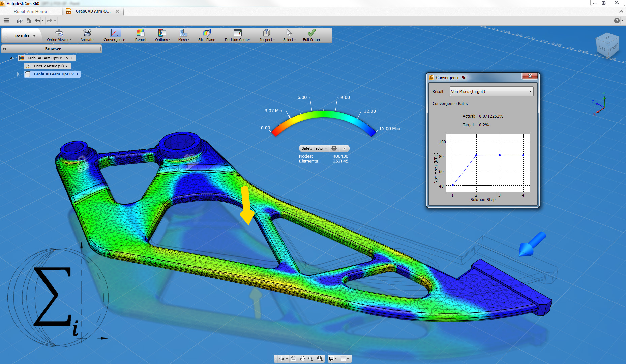
Task: Click the convergence plot chart area
Action: tap(488, 163)
